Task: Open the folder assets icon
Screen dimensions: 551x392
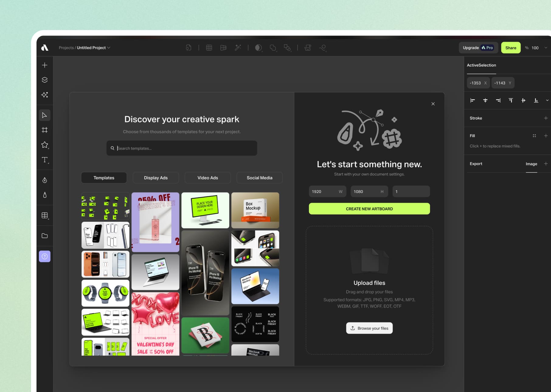Action: pyautogui.click(x=45, y=236)
